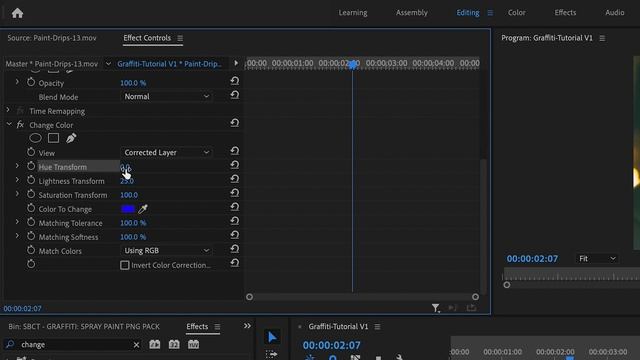This screenshot has width=640, height=360.
Task: Toggle animation stopwatch for Saturation Transform
Action: tap(31, 194)
